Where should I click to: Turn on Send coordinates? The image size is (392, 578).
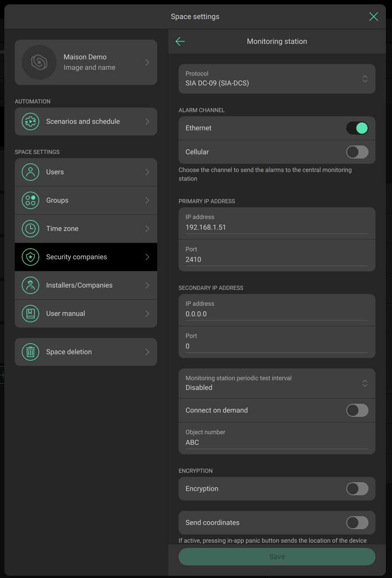click(357, 523)
